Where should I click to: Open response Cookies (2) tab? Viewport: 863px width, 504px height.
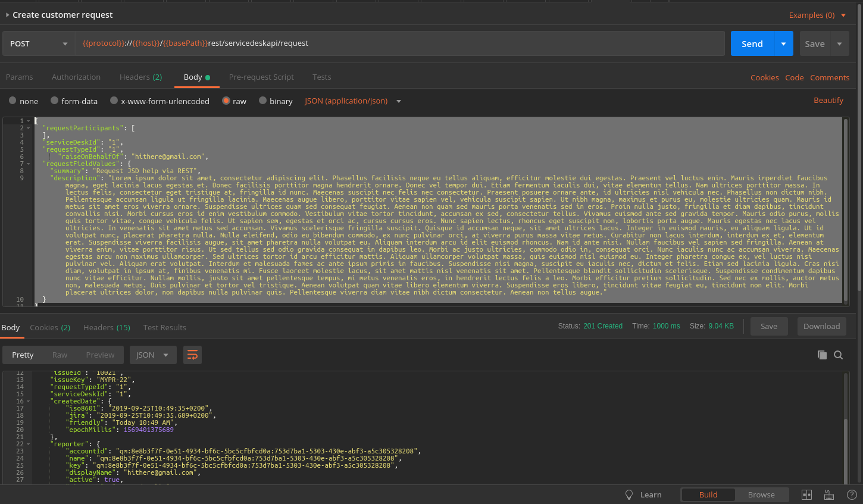50,328
